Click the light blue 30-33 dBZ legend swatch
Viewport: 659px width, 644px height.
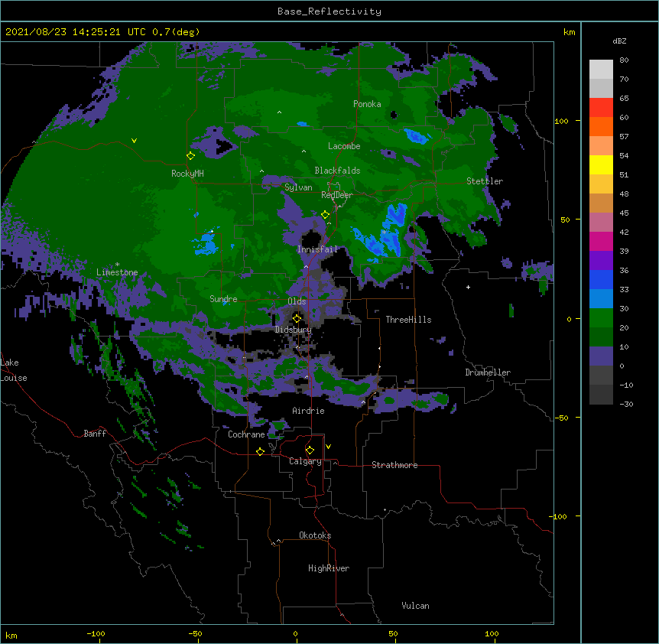[601, 299]
